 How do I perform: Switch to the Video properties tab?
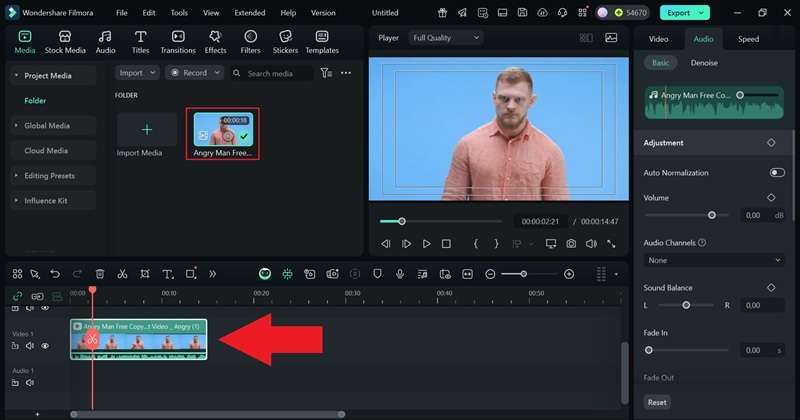coord(658,39)
